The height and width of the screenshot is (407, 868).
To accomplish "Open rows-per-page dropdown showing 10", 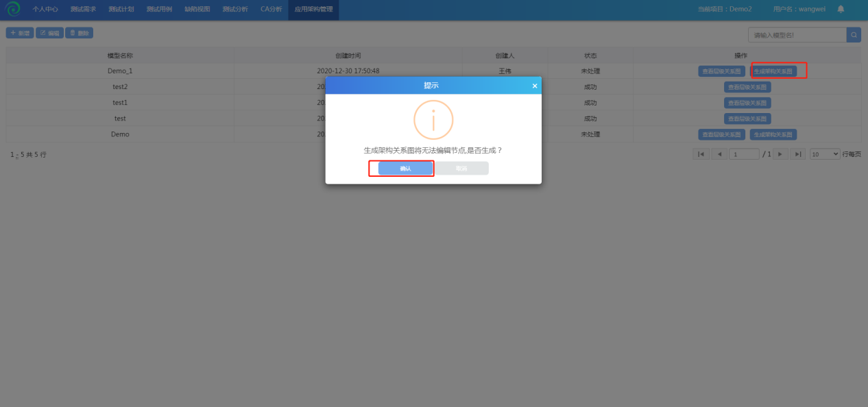I will tap(825, 154).
